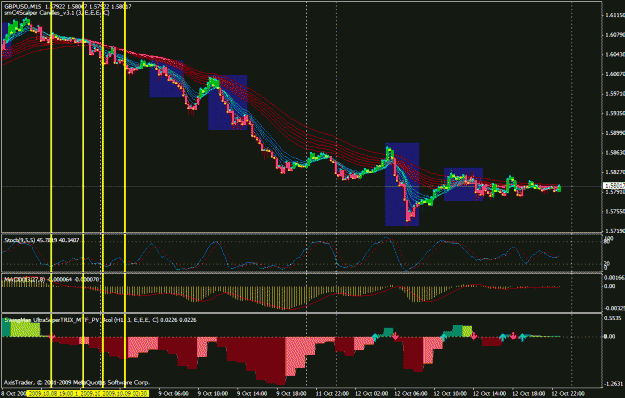625x398 pixels.
Task: Click the 9 Oct 10:00 time label
Action: point(212,394)
